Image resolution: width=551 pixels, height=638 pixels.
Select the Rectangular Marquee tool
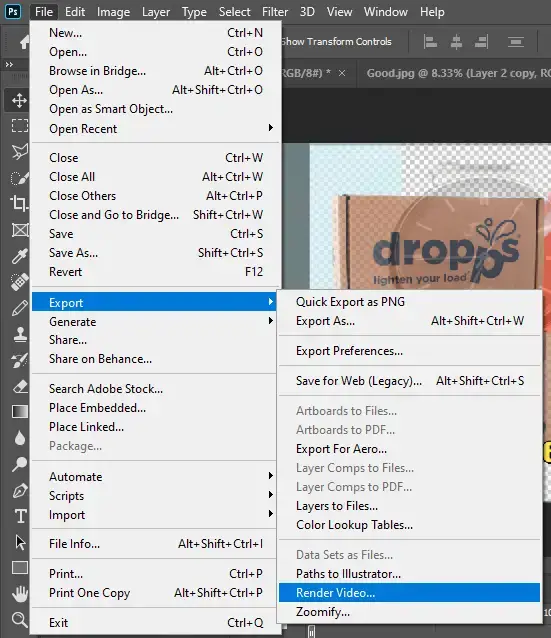tap(19, 125)
